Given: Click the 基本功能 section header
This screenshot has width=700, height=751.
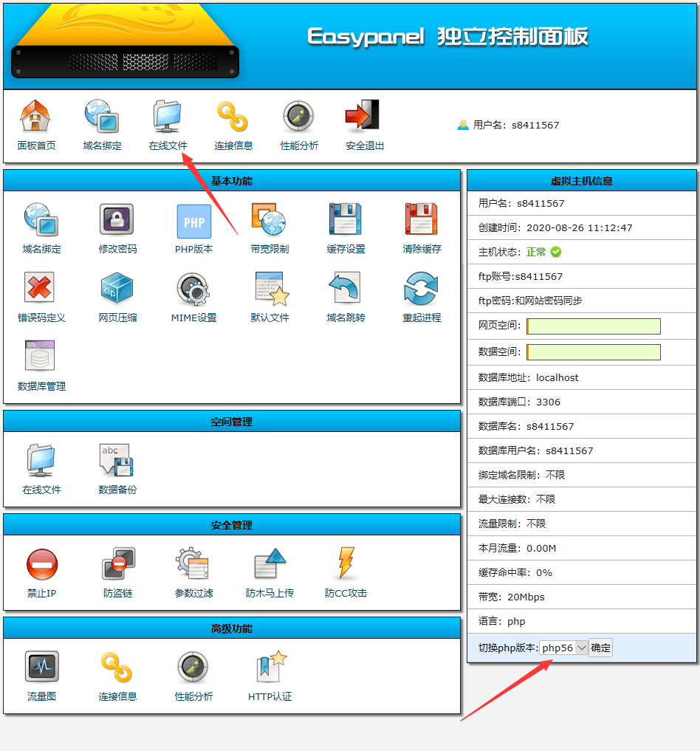Looking at the screenshot, I should 232,181.
